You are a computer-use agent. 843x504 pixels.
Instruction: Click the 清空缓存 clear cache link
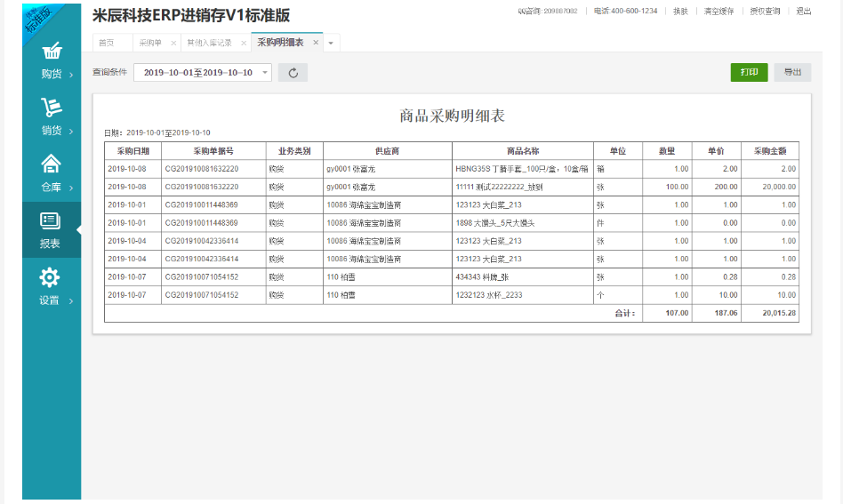pos(719,11)
